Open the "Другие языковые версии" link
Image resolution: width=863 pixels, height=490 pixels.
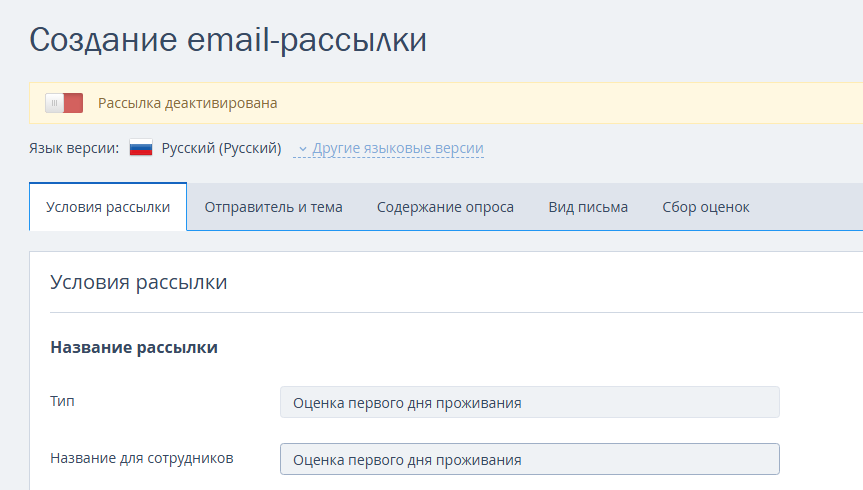397,149
